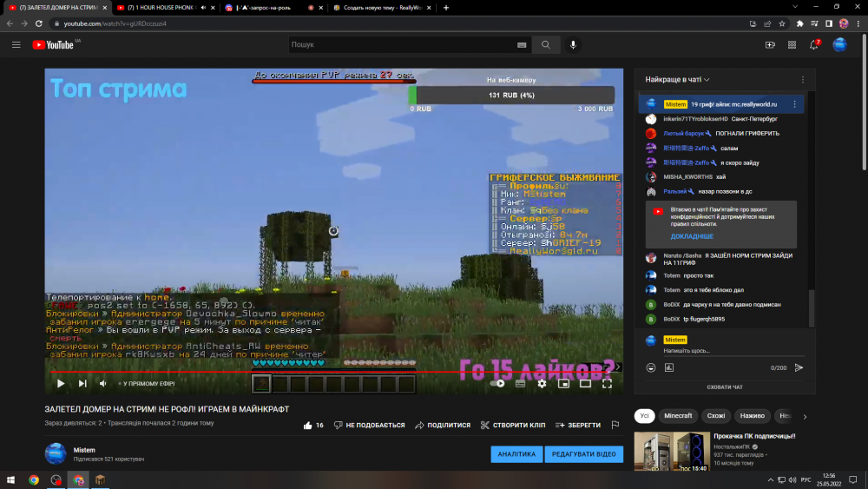The image size is (868, 489).
Task: Open 'АНАЛІТИКА' button
Action: pos(516,454)
